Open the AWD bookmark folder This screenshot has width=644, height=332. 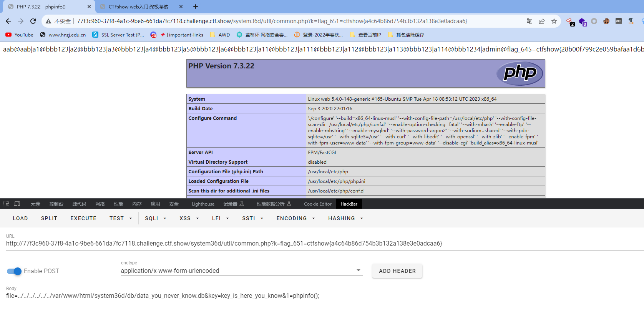click(x=220, y=35)
